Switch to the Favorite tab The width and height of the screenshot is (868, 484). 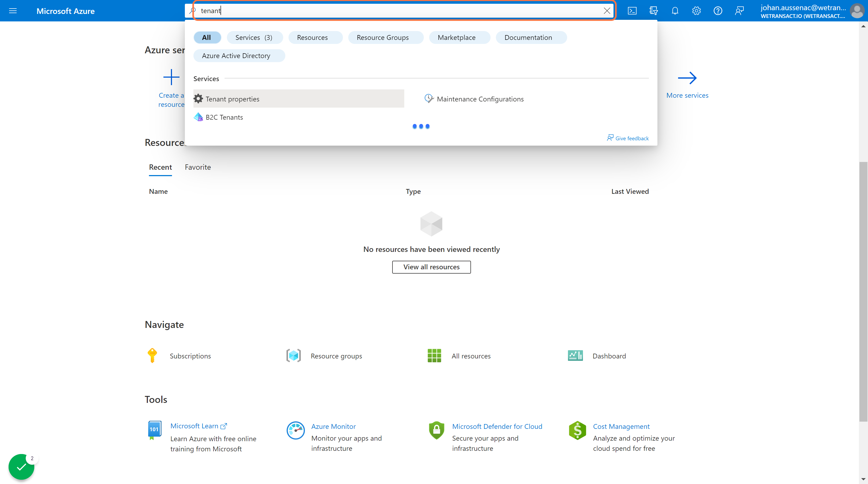(198, 167)
